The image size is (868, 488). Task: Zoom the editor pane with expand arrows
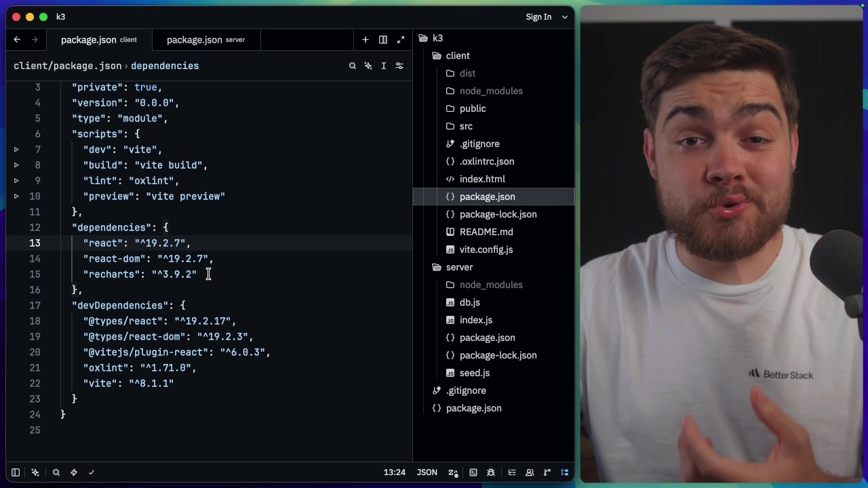(401, 39)
